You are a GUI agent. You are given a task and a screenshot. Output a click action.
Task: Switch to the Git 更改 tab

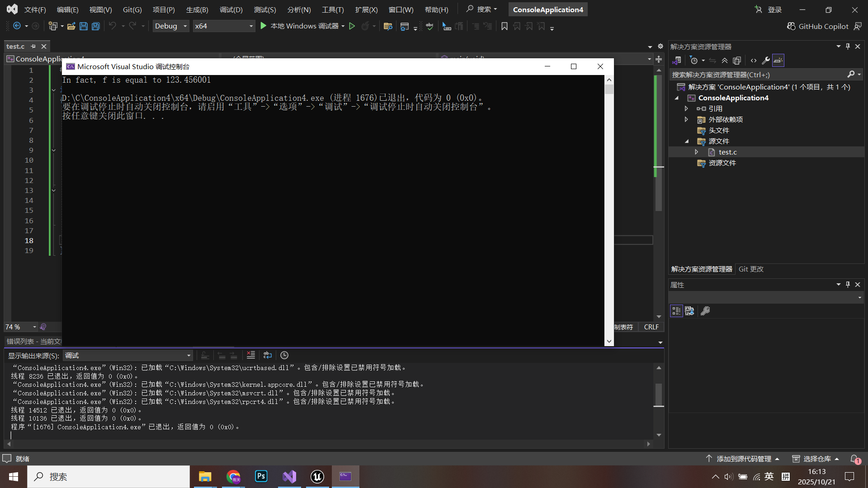[x=751, y=269]
